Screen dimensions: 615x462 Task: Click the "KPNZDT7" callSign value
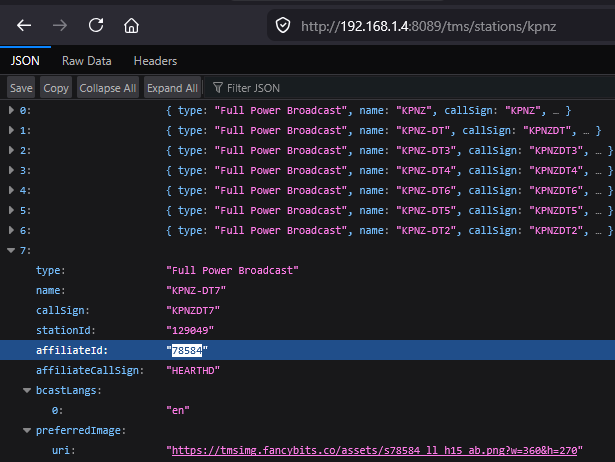point(193,310)
